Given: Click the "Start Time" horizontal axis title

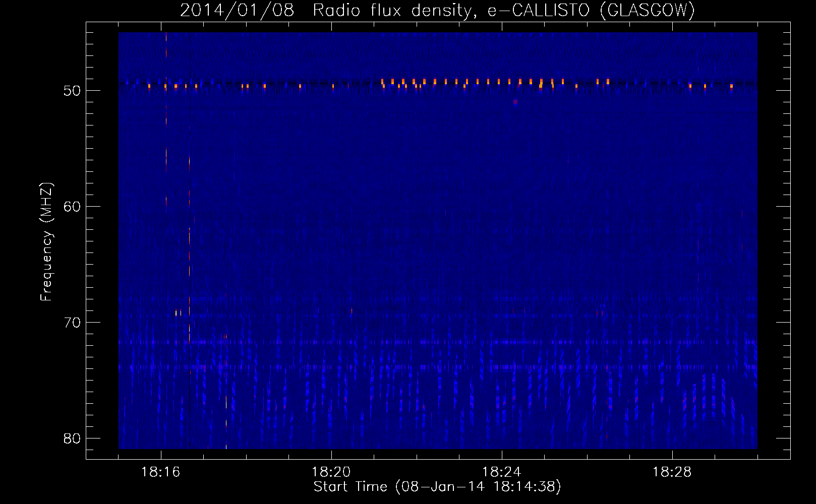Looking at the screenshot, I should coord(350,487).
